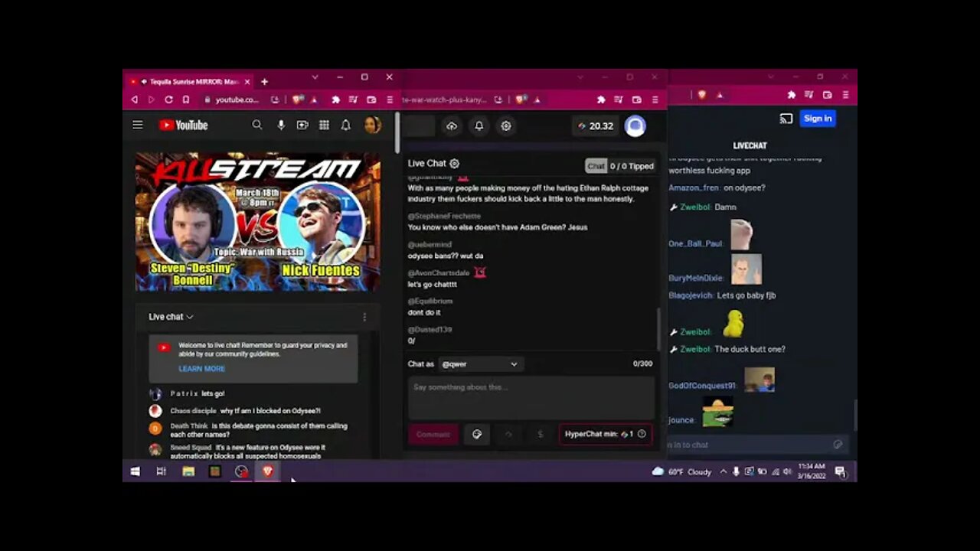
Task: Start voice search with microphone icon
Action: point(281,126)
